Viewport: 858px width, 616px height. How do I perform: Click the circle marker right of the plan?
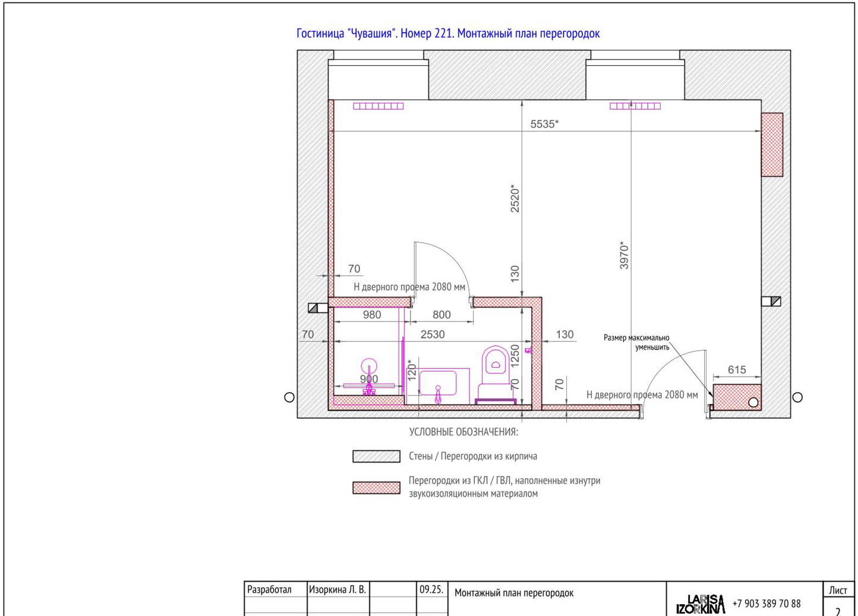click(x=798, y=397)
